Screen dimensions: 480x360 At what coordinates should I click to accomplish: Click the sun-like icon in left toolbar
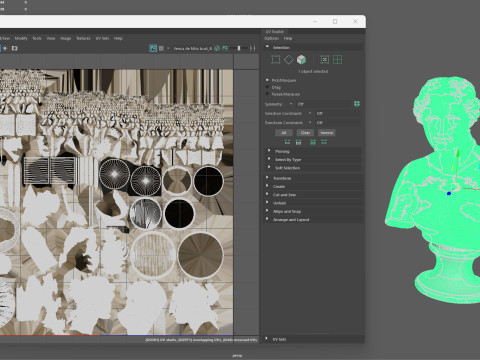tap(5, 48)
